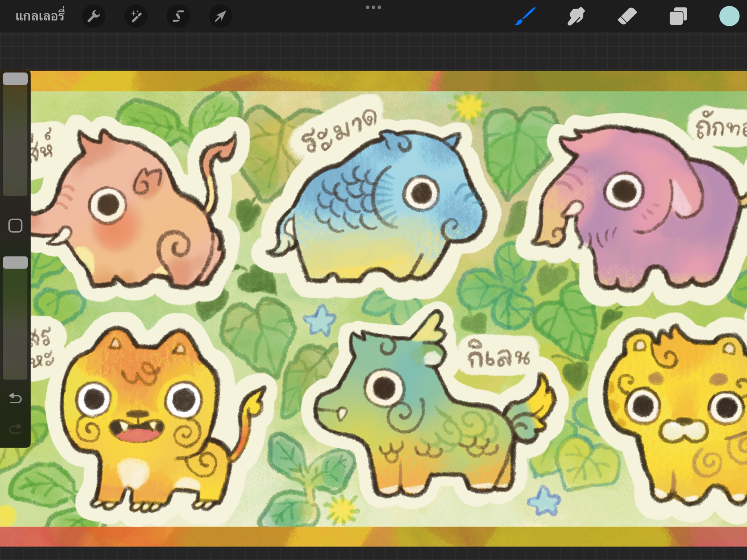Open the Layers panel

click(678, 16)
